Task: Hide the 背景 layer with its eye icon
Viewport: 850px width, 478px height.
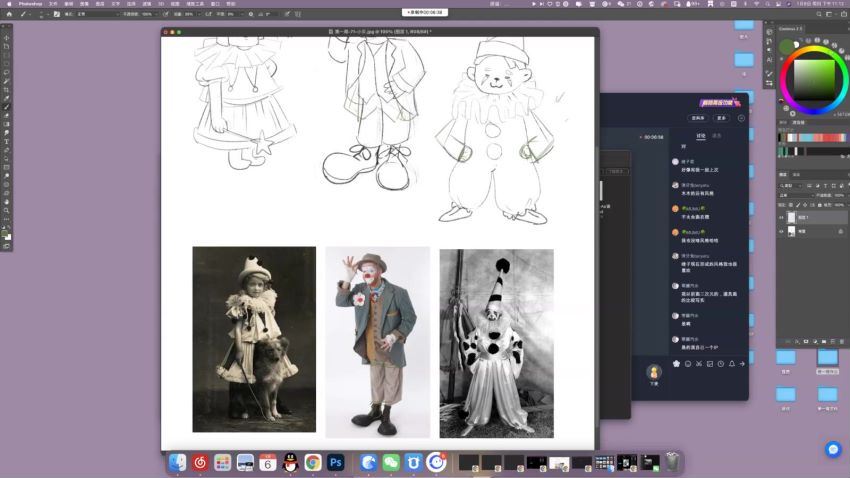Action: click(782, 231)
